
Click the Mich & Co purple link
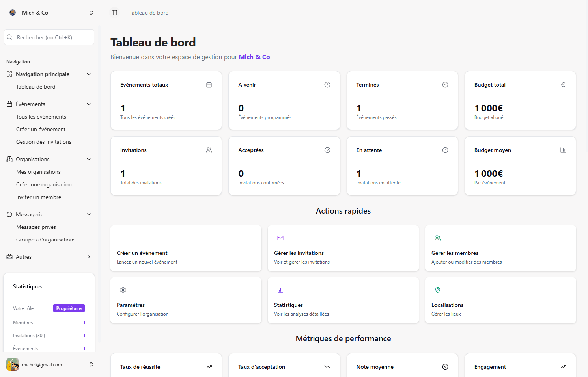[x=254, y=57]
